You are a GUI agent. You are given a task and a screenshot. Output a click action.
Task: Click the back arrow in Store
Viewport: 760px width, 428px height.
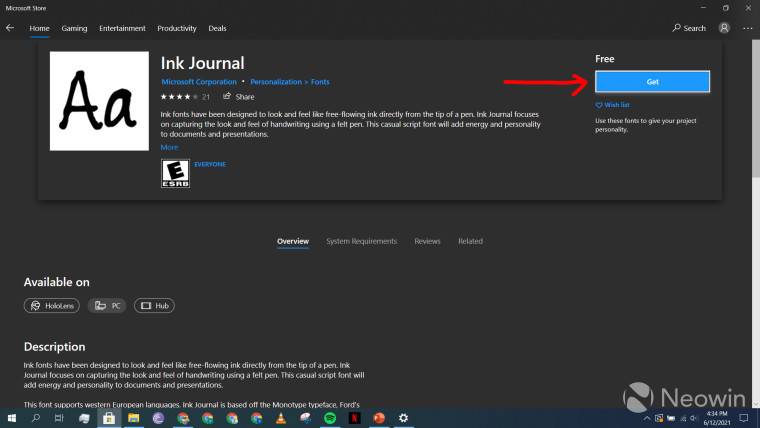[10, 28]
